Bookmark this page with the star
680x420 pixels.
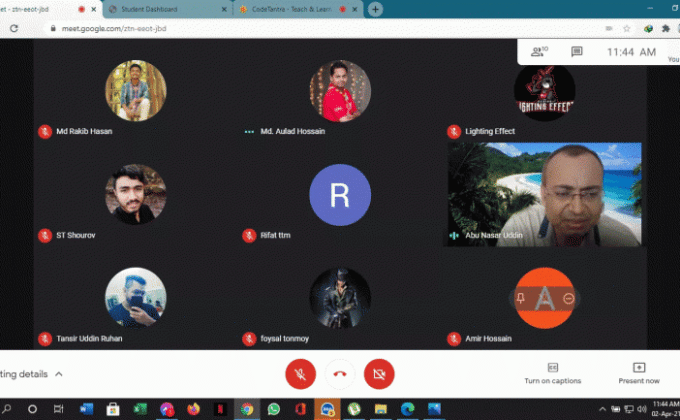626,29
